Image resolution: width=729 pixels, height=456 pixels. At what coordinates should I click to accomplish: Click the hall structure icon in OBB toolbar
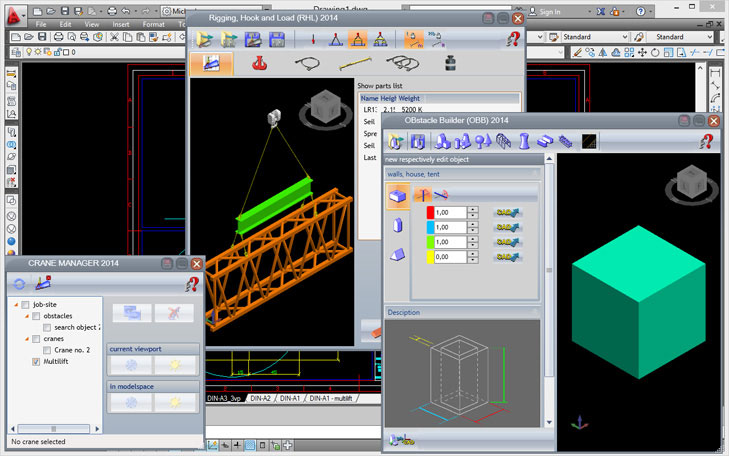[503, 141]
